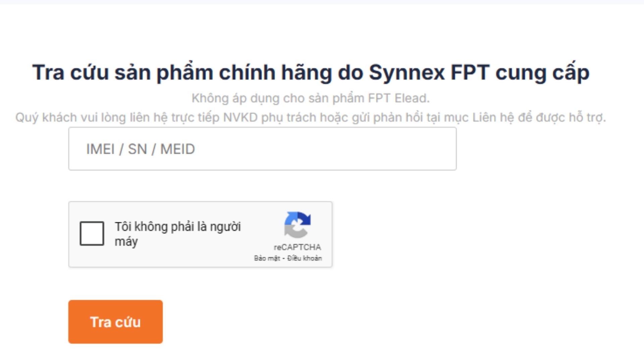644x362 pixels.
Task: Click 'NVKD' in the support note
Action: 240,118
